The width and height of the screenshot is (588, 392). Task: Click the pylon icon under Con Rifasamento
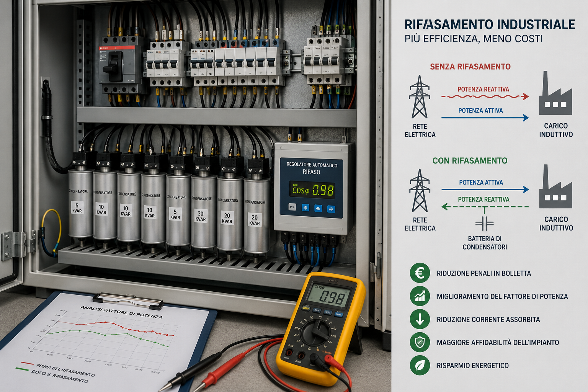point(420,190)
